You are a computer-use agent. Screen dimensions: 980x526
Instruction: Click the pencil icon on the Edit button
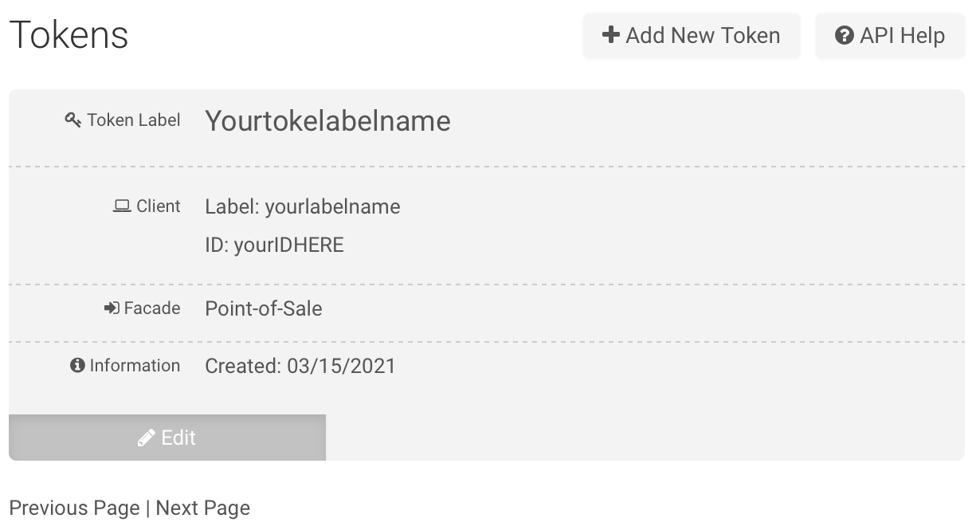[x=146, y=438]
